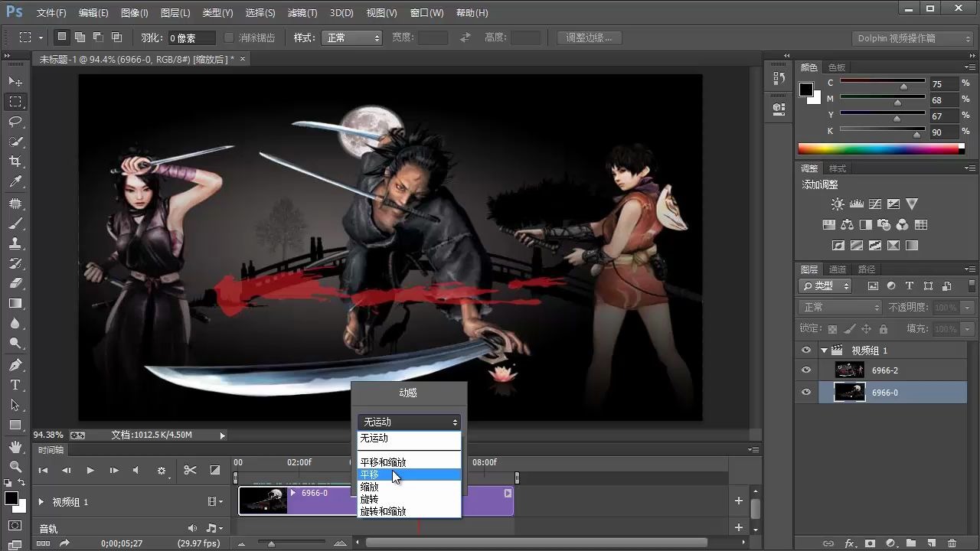980x551 pixels.
Task: Click the timeline Play button
Action: pos(90,470)
